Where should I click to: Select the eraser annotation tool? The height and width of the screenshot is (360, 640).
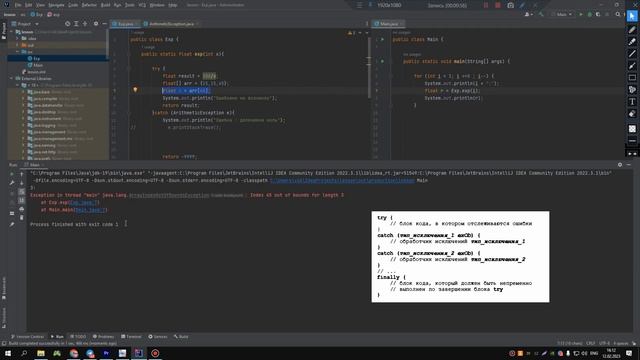(632, 114)
